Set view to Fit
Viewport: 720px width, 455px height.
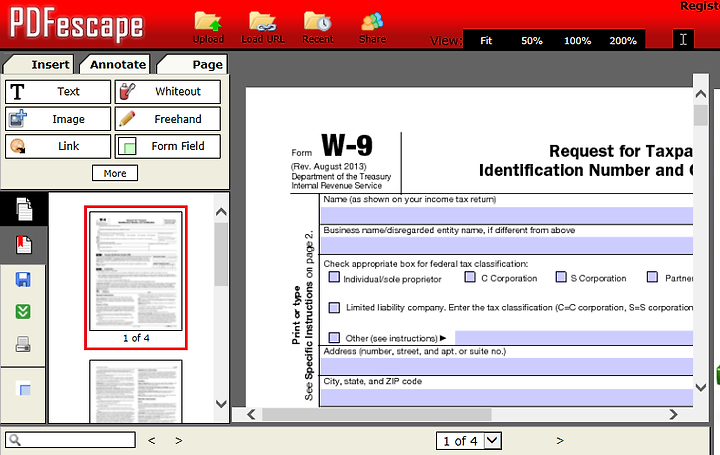[486, 40]
